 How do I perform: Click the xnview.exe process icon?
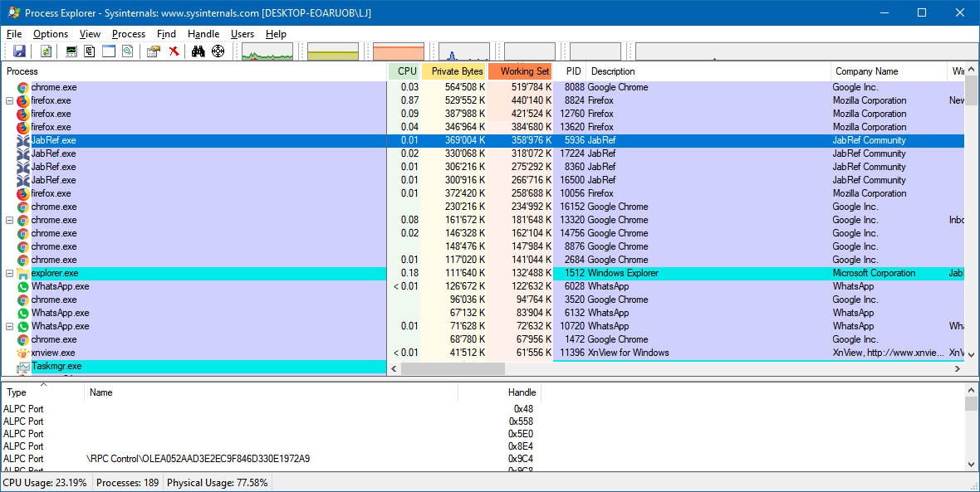[x=23, y=353]
